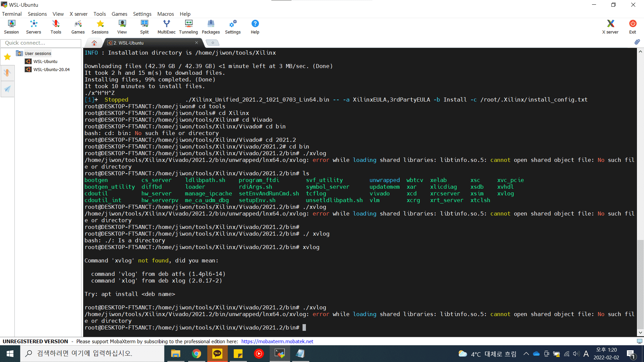Screen dimensions: 644x362
Task: Open the home tab icon
Action: (94, 43)
